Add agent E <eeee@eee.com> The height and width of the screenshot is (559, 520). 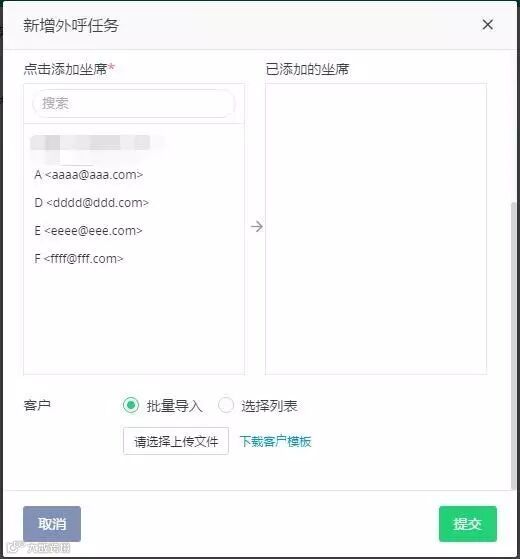(88, 231)
